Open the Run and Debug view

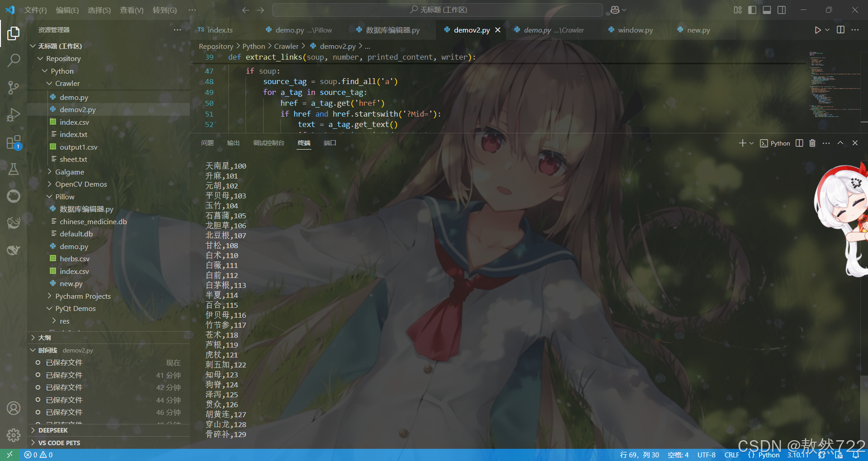[x=14, y=115]
